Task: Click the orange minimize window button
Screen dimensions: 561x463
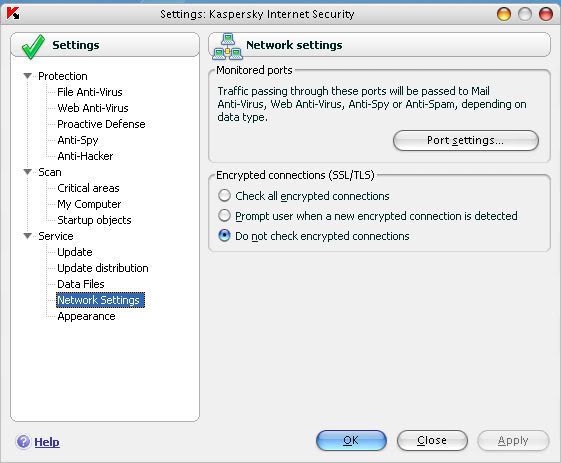Action: (x=504, y=14)
